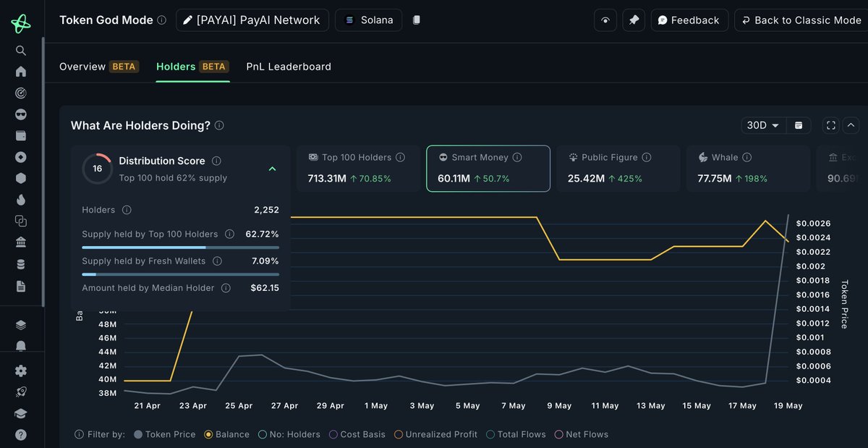Click the info icon beside Holders count
The width and height of the screenshot is (868, 448).
coord(127,210)
